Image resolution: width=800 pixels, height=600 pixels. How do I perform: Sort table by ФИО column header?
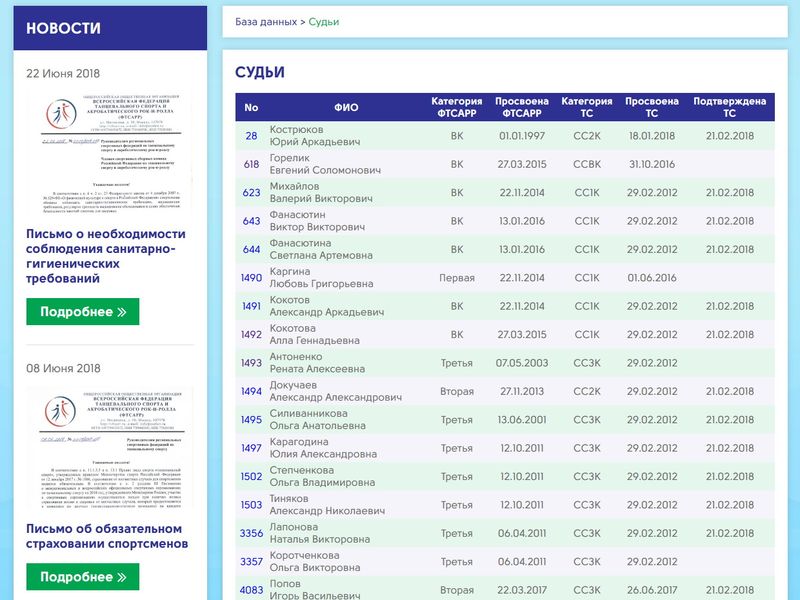[x=346, y=107]
